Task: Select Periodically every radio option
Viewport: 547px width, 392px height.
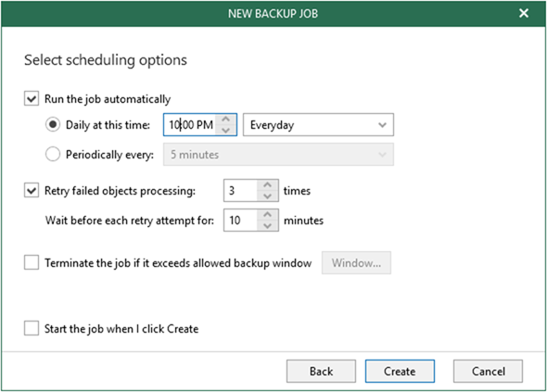Action: (53, 154)
